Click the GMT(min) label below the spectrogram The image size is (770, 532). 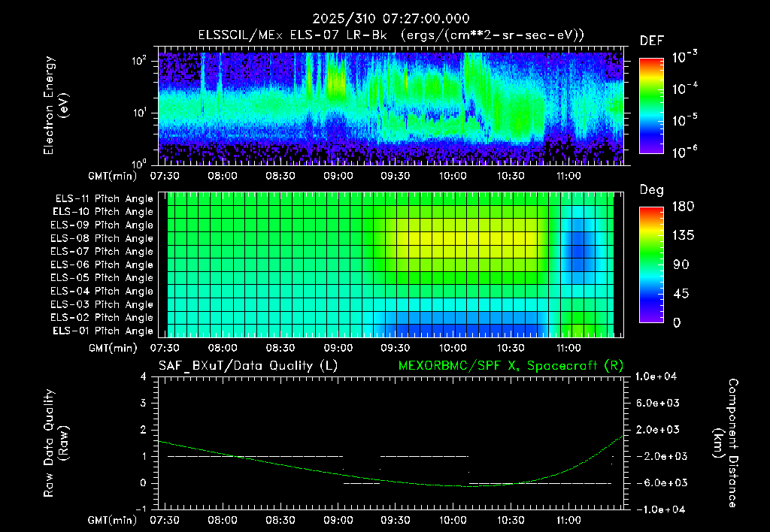pos(113,176)
